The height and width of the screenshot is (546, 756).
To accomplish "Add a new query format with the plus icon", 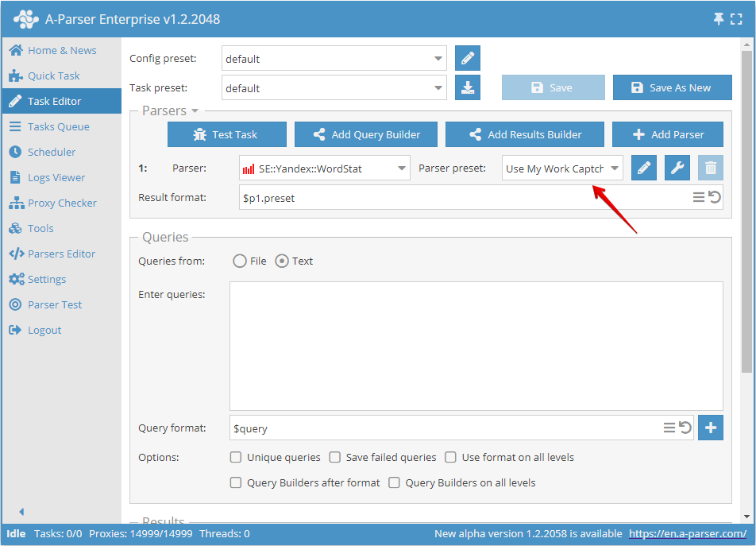I will pyautogui.click(x=710, y=428).
